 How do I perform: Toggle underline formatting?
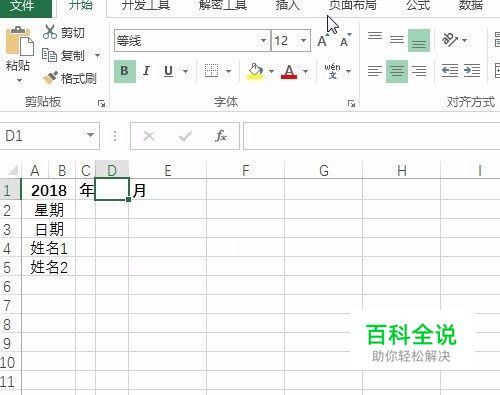pyautogui.click(x=168, y=71)
